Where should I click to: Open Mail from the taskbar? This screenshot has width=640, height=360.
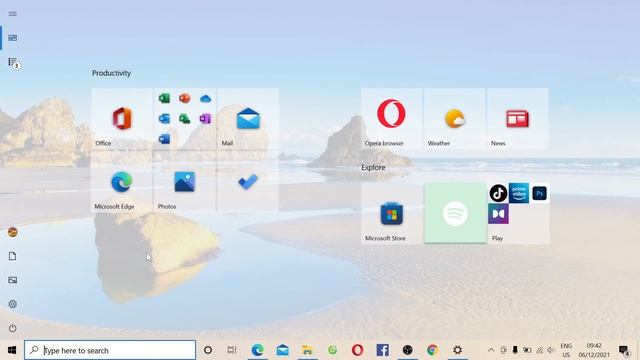click(282, 350)
